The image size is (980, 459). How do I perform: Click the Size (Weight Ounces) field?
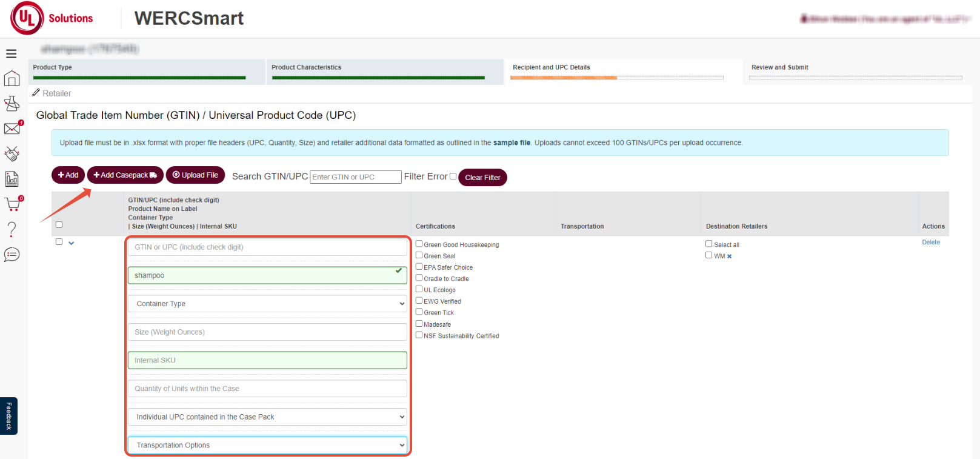click(x=267, y=332)
